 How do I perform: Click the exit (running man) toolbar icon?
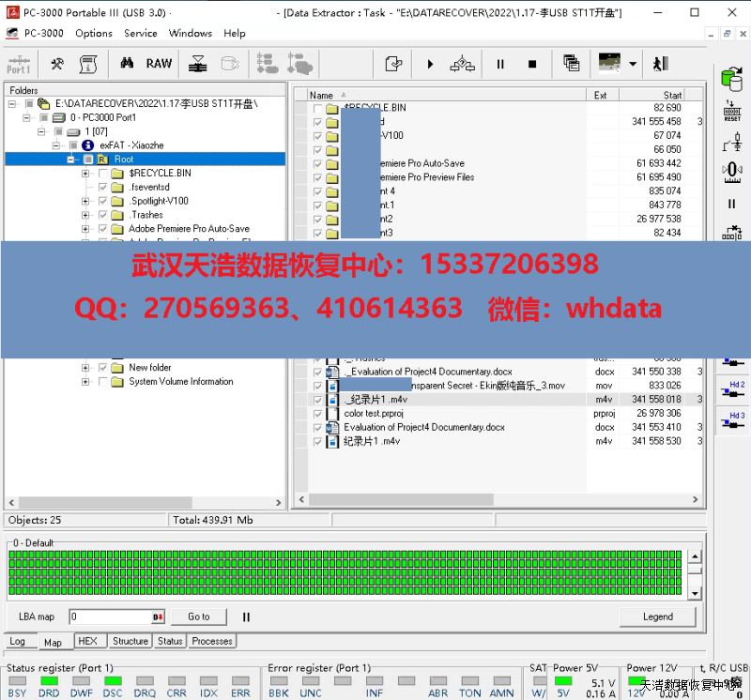(x=661, y=64)
